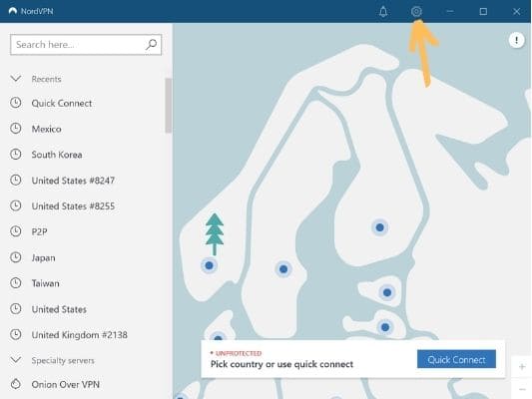Choose Taiwan in the recents list
The width and height of the screenshot is (532, 399).
(46, 283)
